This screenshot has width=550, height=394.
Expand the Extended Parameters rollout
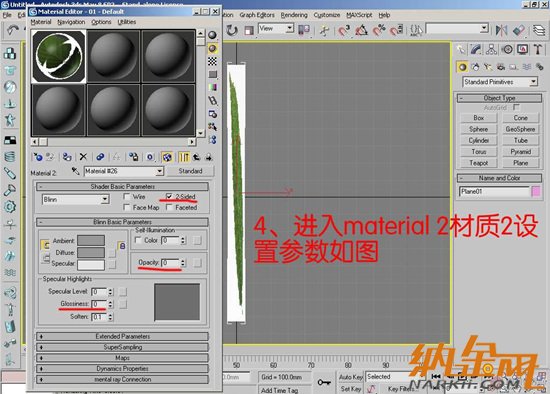click(122, 336)
